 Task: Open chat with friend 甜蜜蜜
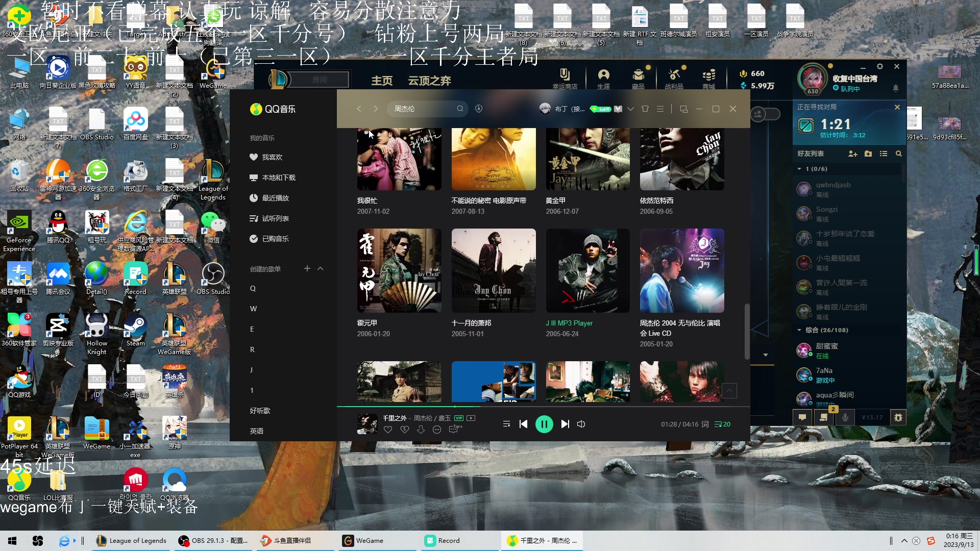click(847, 350)
